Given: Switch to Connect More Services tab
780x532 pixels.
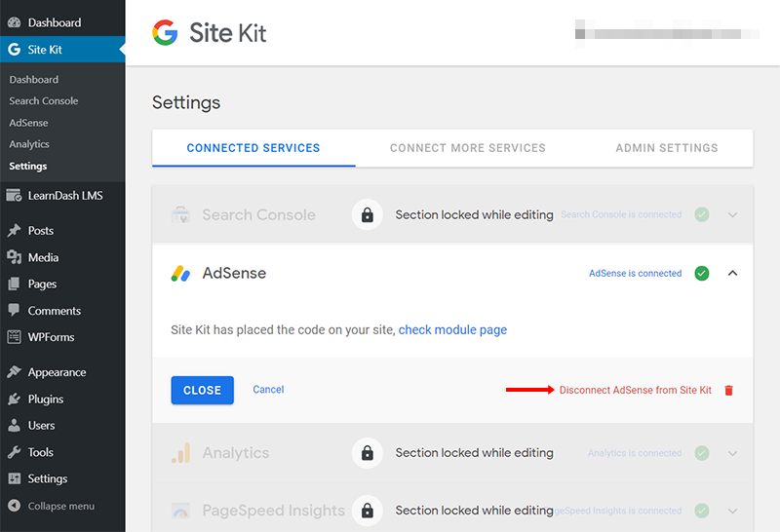Looking at the screenshot, I should [x=468, y=148].
